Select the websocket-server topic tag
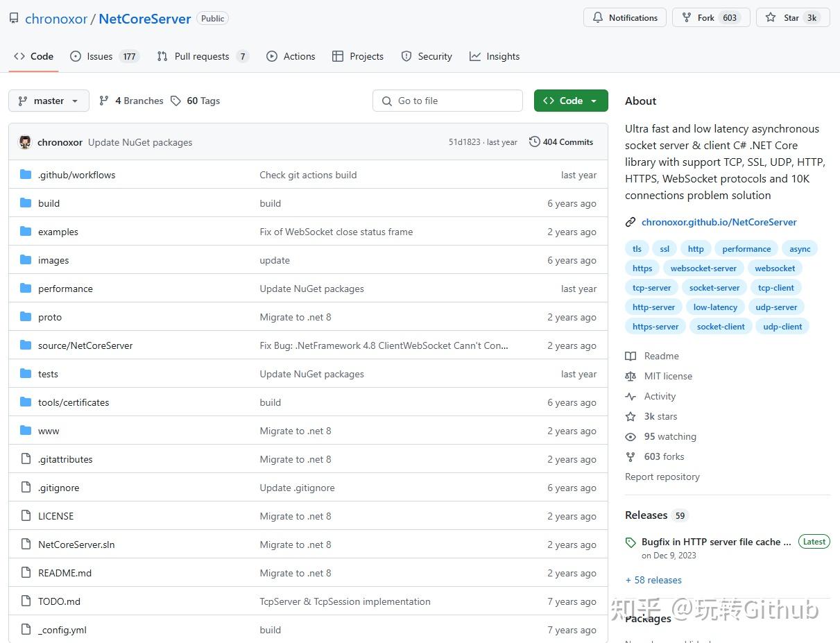The height and width of the screenshot is (643, 840). coord(703,268)
